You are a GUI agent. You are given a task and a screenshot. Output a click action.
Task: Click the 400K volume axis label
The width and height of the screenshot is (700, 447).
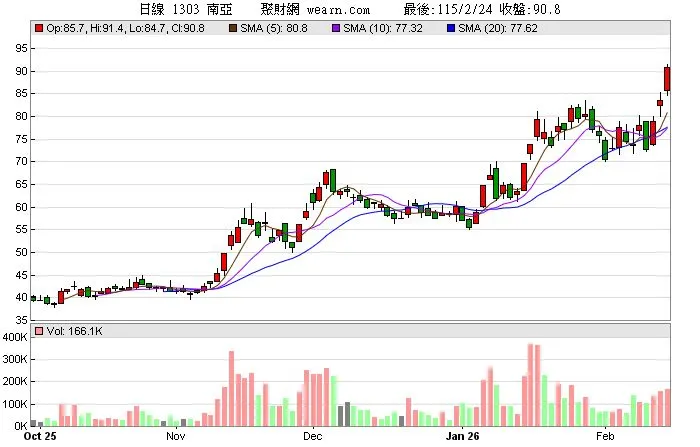coord(15,337)
